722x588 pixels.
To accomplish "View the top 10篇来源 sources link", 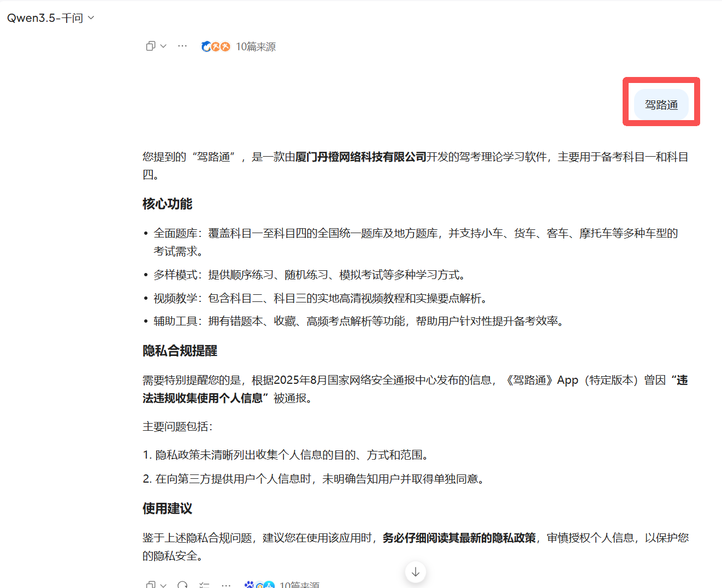I will click(256, 47).
